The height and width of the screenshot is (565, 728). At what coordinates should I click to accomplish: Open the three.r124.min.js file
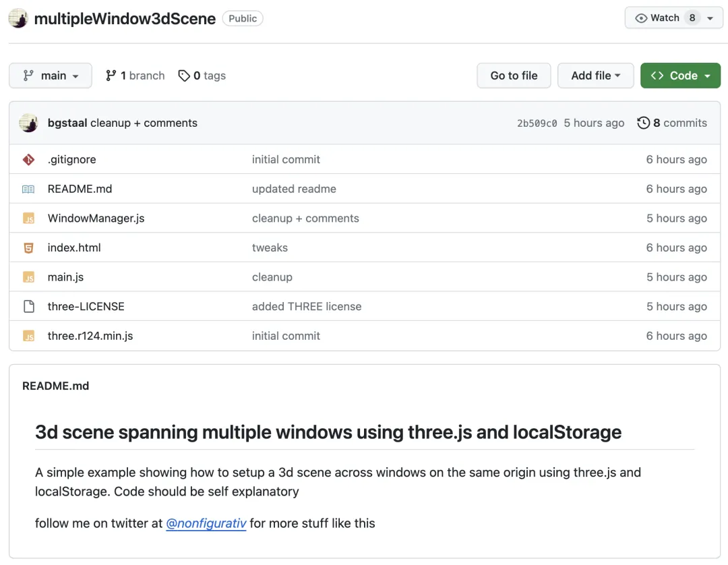pyautogui.click(x=90, y=336)
